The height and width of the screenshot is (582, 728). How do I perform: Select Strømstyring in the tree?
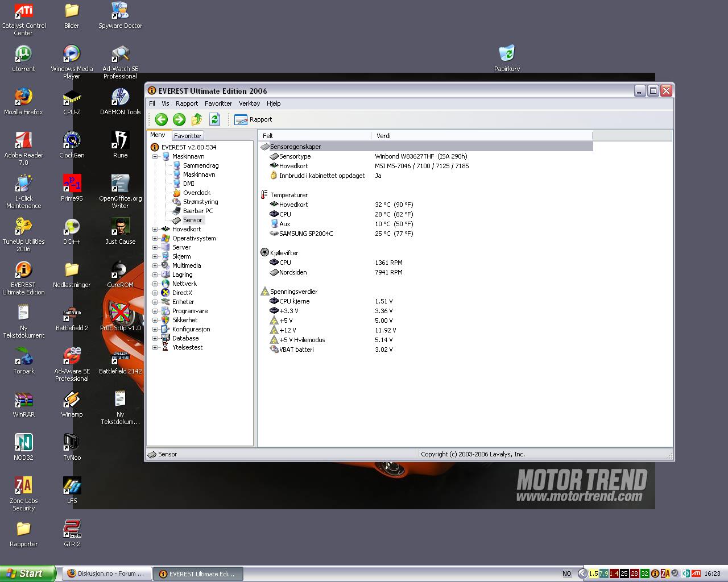pos(200,202)
